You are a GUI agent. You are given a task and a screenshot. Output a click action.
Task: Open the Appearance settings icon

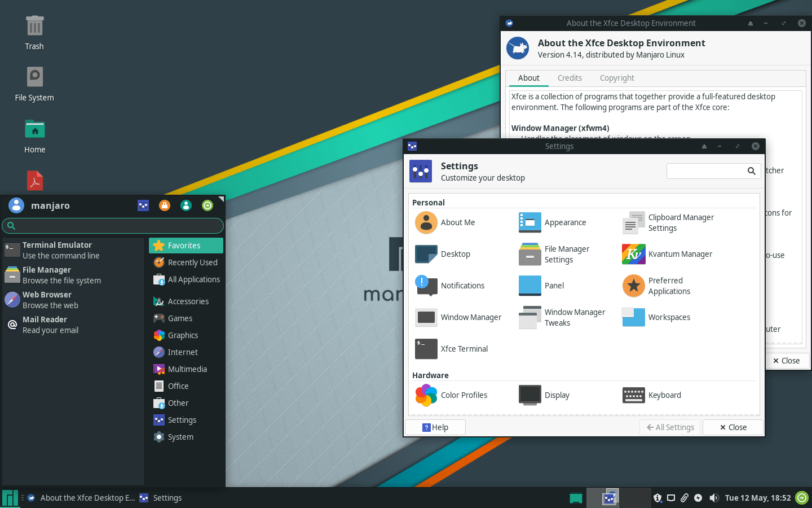coord(529,222)
